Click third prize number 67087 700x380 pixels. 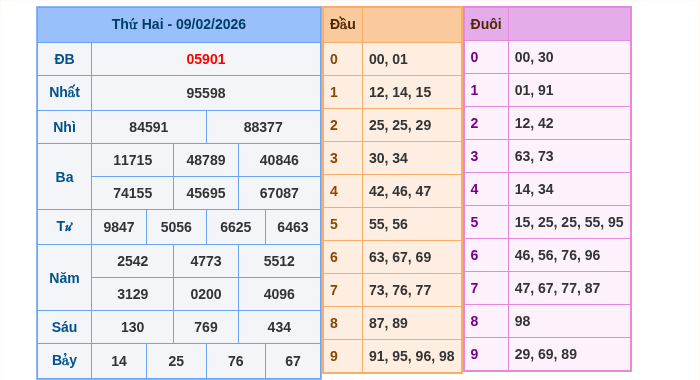point(279,193)
